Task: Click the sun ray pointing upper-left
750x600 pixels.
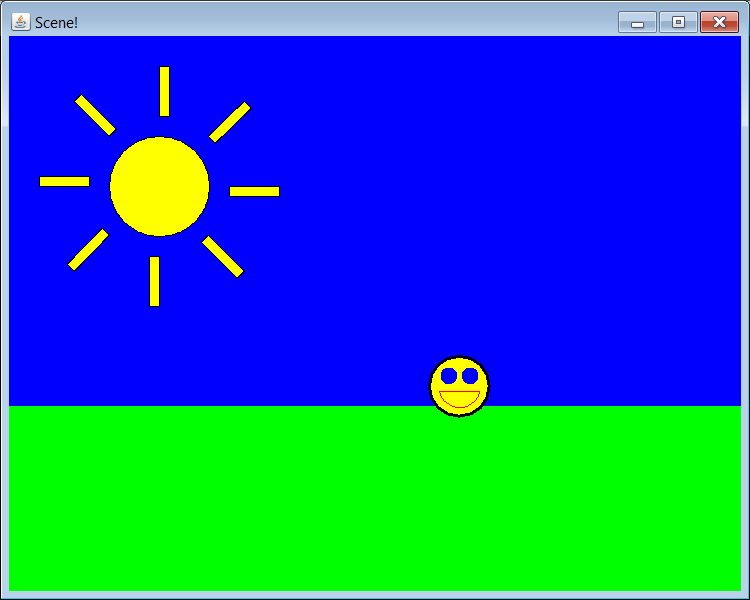Action: (x=95, y=115)
